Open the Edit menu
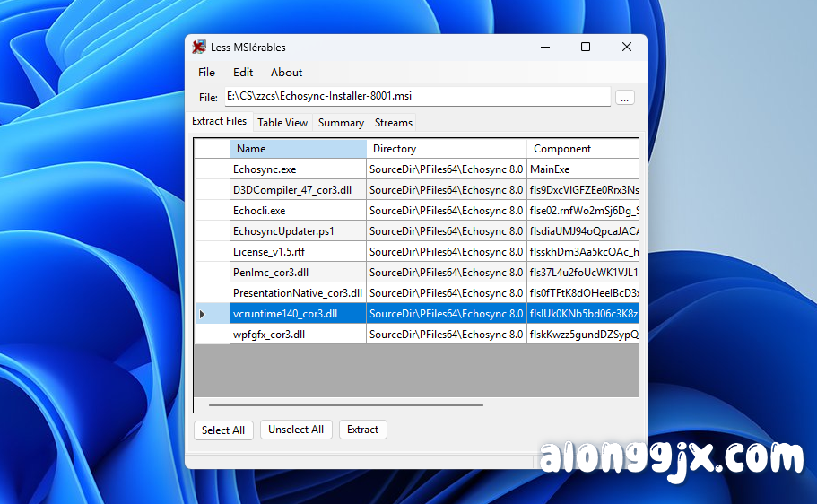Image resolution: width=817 pixels, height=504 pixels. click(x=243, y=73)
